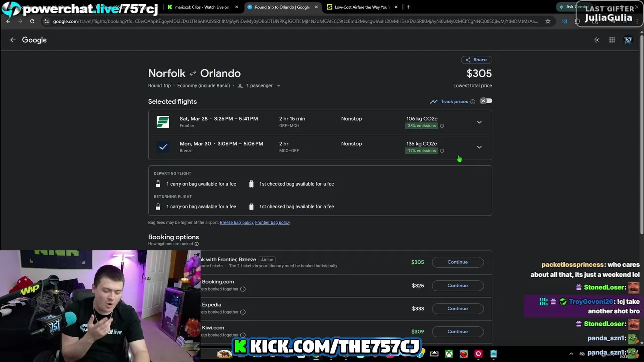Bookmark this page with the star icon

pyautogui.click(x=548, y=21)
